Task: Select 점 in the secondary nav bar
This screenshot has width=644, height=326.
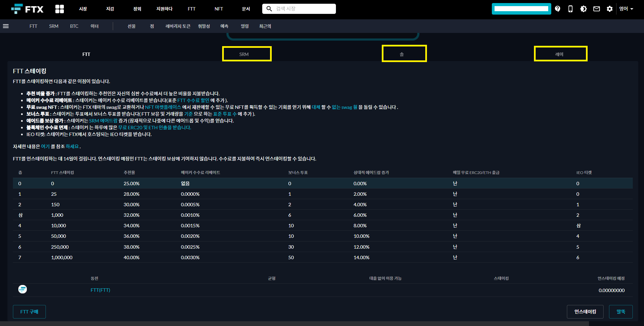Action: click(x=152, y=26)
